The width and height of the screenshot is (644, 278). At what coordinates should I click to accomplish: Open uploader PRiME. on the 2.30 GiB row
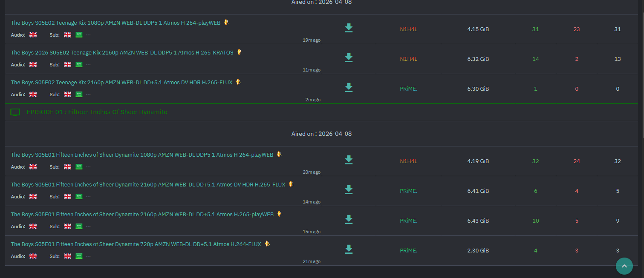click(408, 251)
